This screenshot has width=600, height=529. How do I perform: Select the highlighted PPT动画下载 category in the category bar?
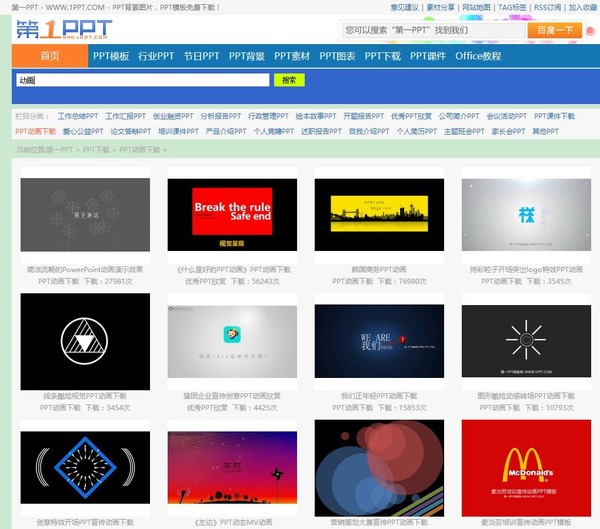36,131
